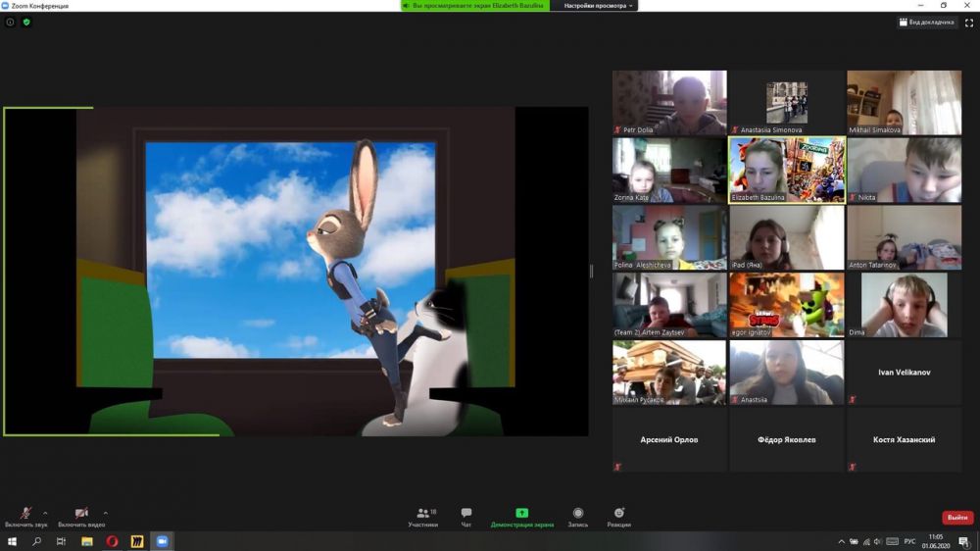Open the Участники participants panel
The image size is (980, 551).
[x=423, y=517]
